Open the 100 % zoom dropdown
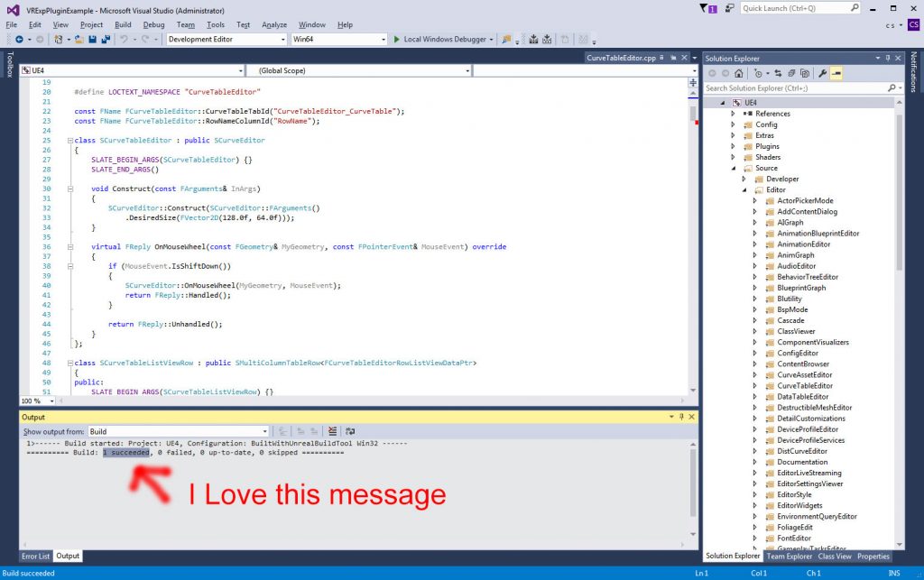The image size is (924, 580). [x=38, y=401]
